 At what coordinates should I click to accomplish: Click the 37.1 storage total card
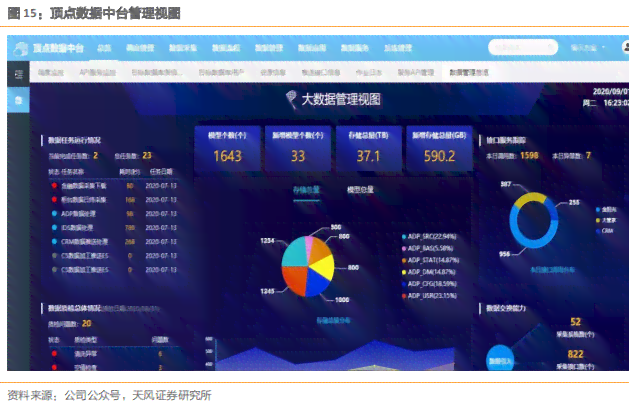click(368, 148)
